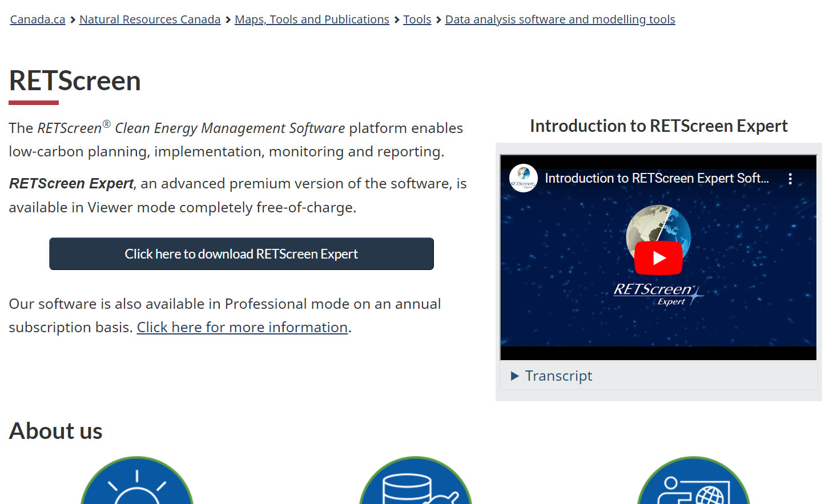Click the About us heading

56,431
